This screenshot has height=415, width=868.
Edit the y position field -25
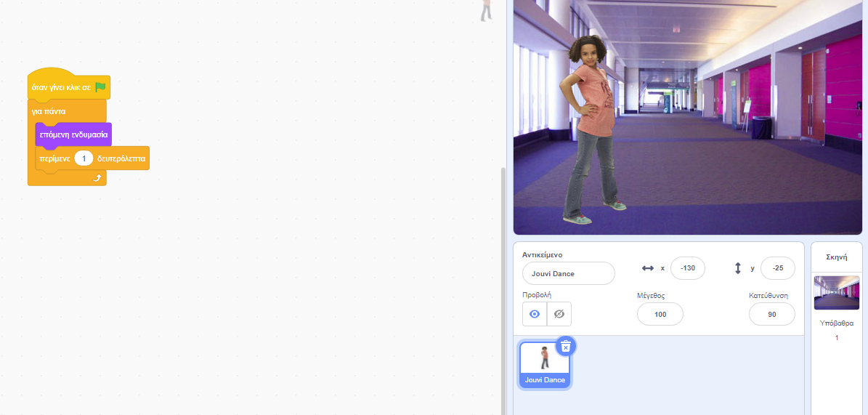pyautogui.click(x=778, y=268)
